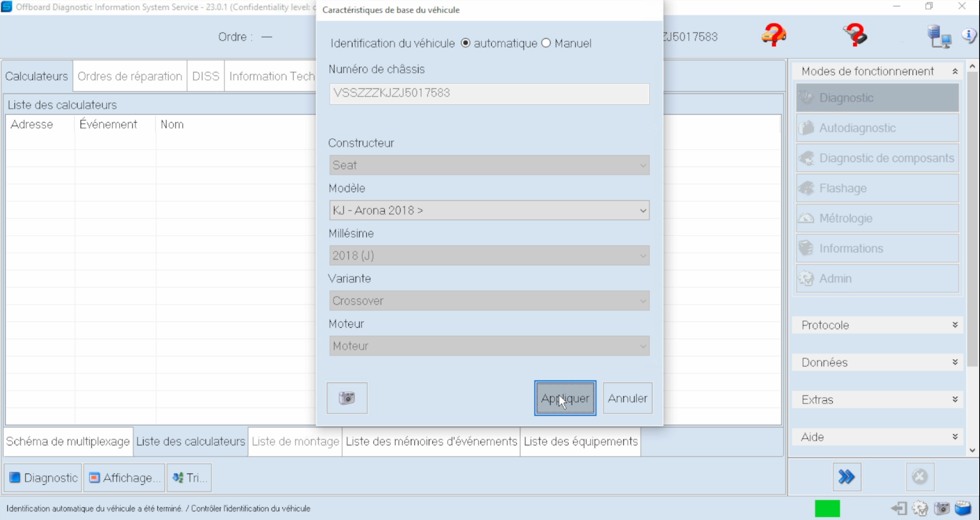The width and height of the screenshot is (980, 520).
Task: Switch to Ordres de réparation tab
Action: (130, 76)
